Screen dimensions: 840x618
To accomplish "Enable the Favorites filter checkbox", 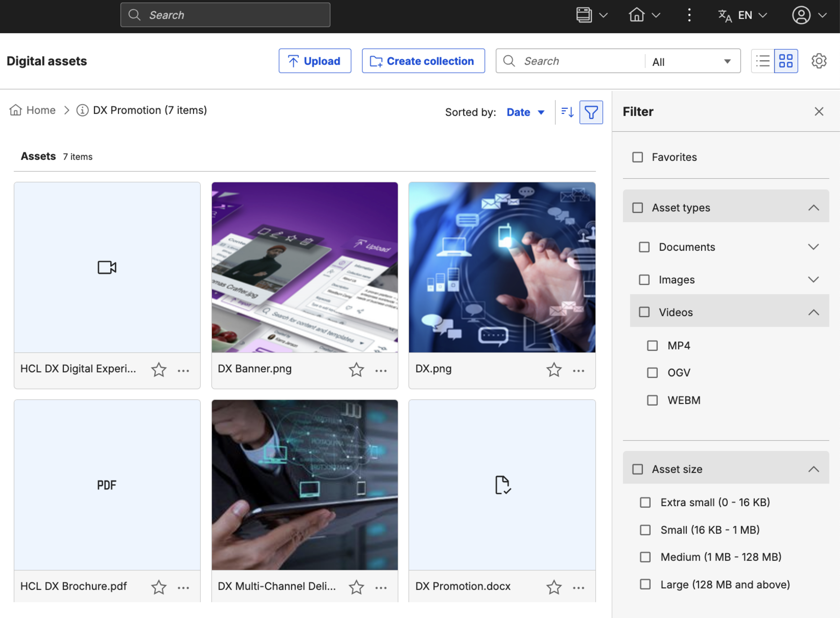I will pyautogui.click(x=637, y=157).
